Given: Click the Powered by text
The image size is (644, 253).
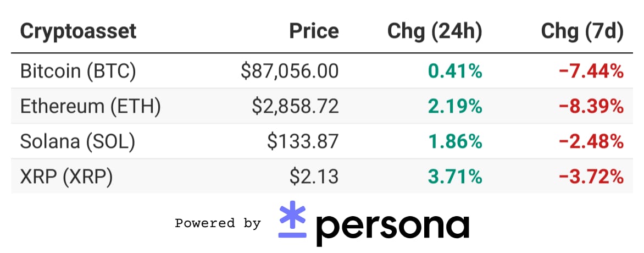Looking at the screenshot, I should tap(218, 223).
